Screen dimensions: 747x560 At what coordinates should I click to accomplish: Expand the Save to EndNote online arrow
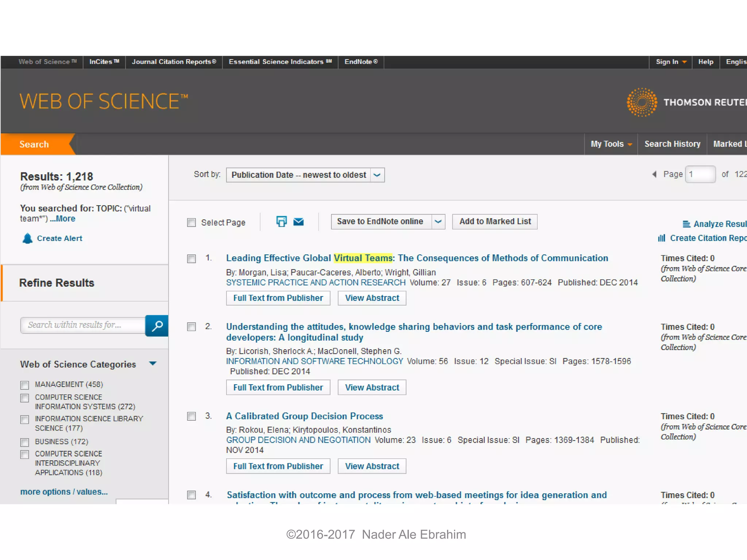(x=438, y=222)
